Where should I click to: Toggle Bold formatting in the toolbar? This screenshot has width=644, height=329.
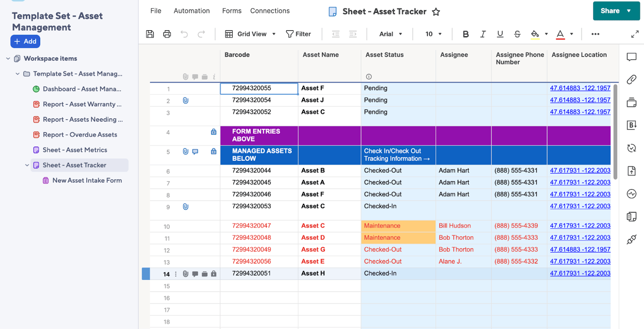(466, 34)
